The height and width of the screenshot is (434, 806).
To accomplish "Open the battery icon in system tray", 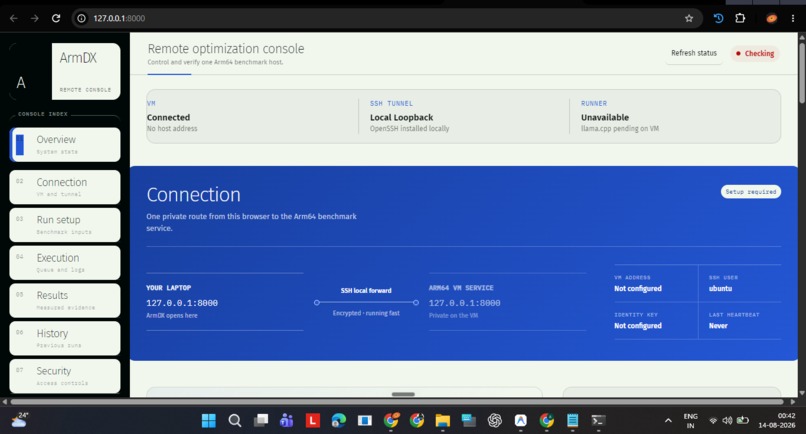I will [742, 421].
